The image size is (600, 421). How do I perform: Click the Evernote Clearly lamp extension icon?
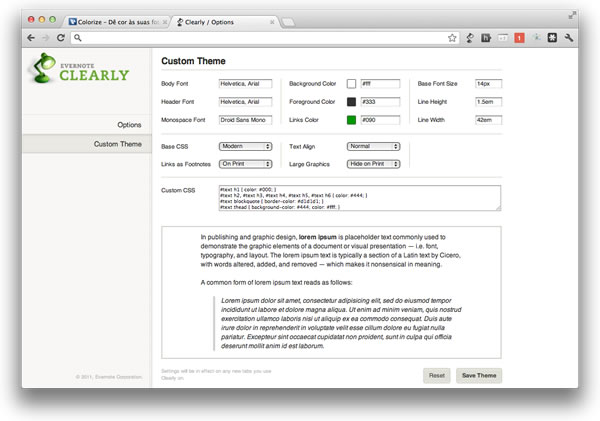click(470, 38)
